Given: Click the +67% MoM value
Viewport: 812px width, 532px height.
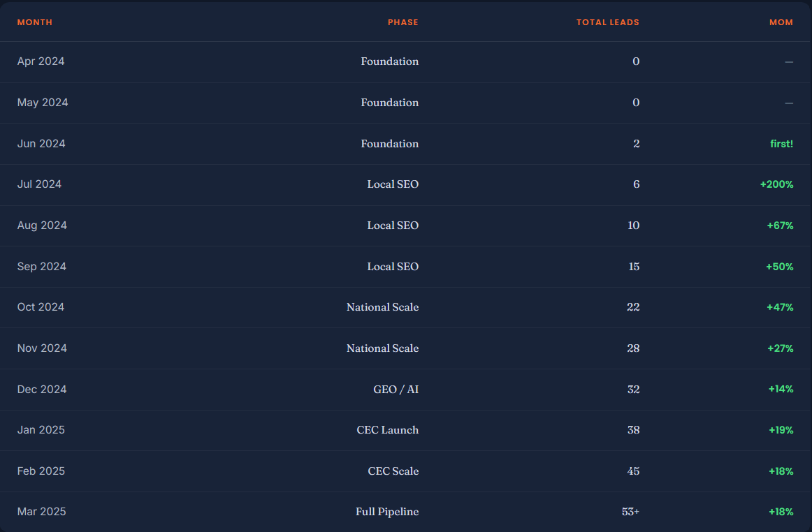Looking at the screenshot, I should (780, 226).
